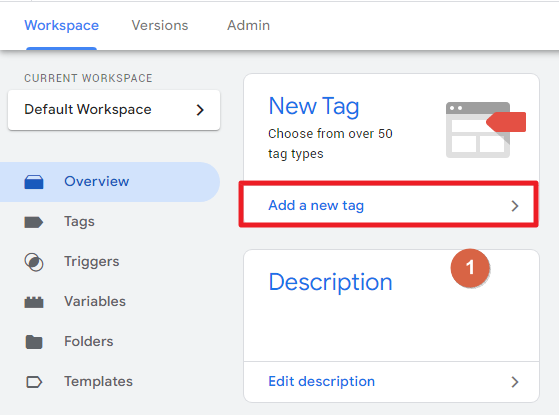559x415 pixels.
Task: Select Default Workspace selector box
Action: coord(114,110)
